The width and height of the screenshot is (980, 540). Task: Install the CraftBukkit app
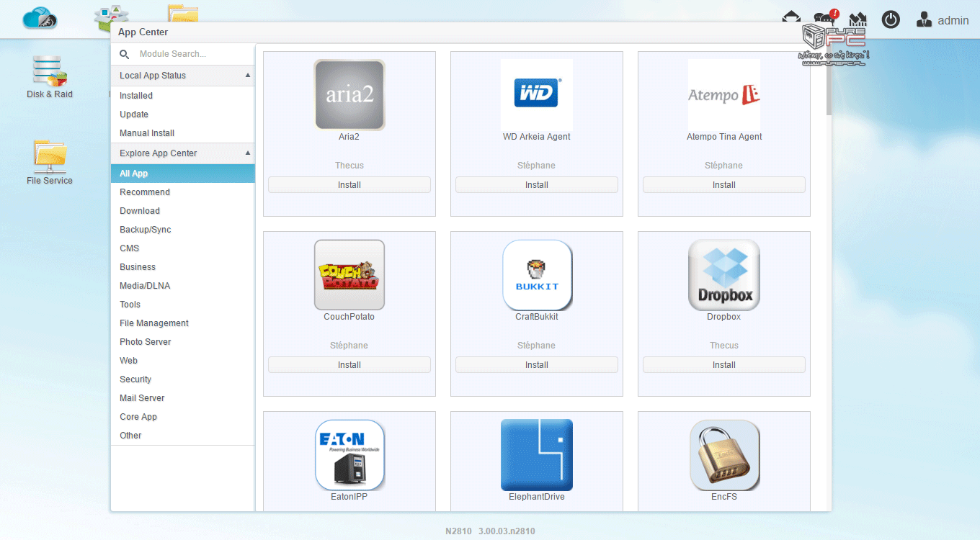click(x=537, y=365)
